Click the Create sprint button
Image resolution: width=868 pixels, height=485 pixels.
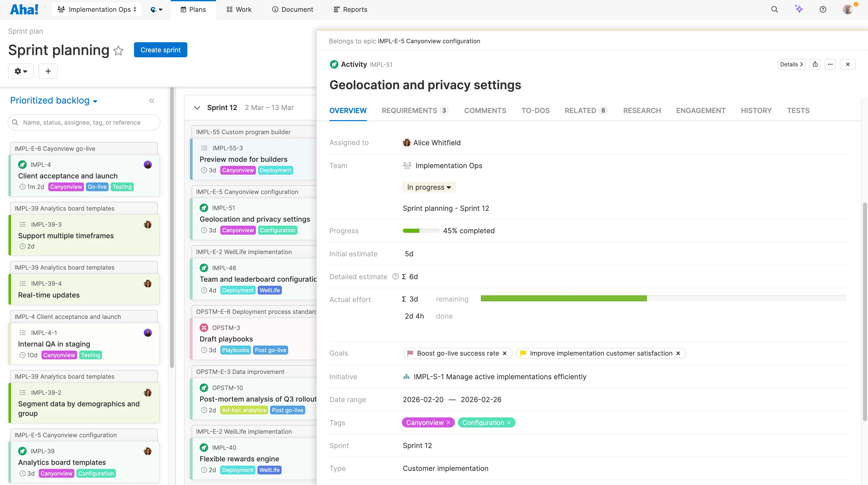(x=160, y=50)
